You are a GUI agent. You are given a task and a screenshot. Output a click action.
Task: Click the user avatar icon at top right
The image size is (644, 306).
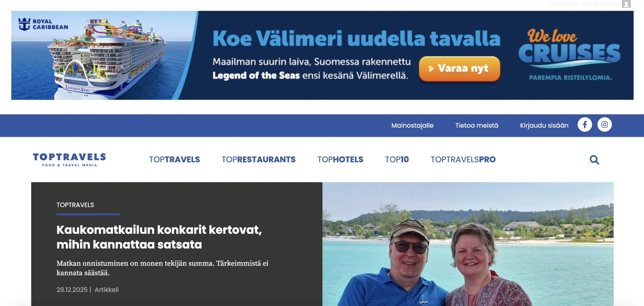626,4
